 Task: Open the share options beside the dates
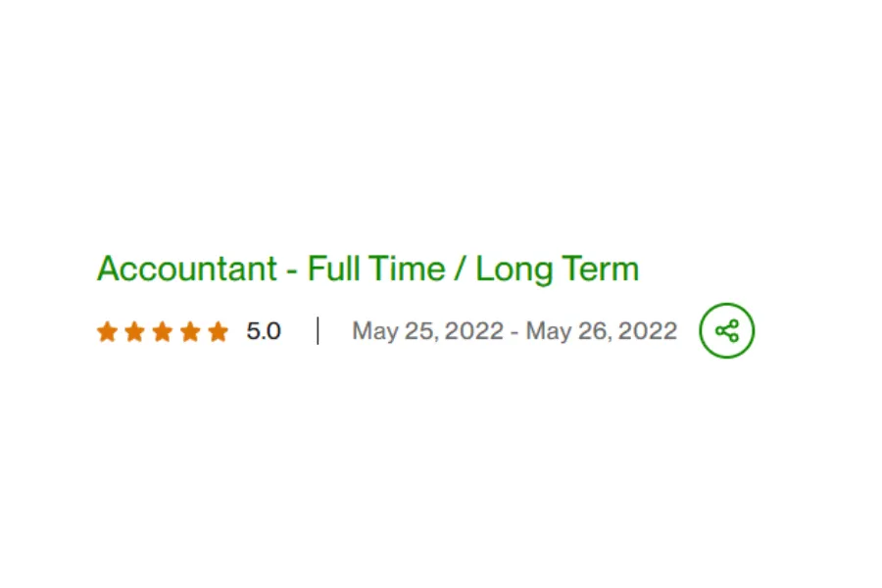tap(727, 330)
